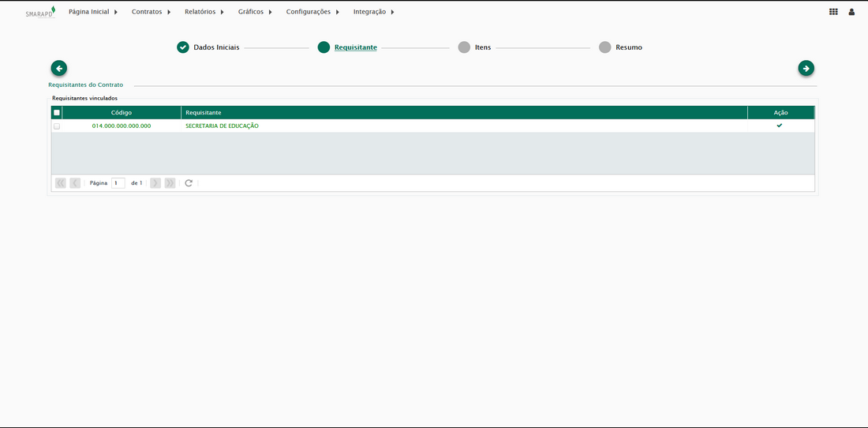Advance with the right arrow button
The image size is (868, 428).
[x=806, y=68]
